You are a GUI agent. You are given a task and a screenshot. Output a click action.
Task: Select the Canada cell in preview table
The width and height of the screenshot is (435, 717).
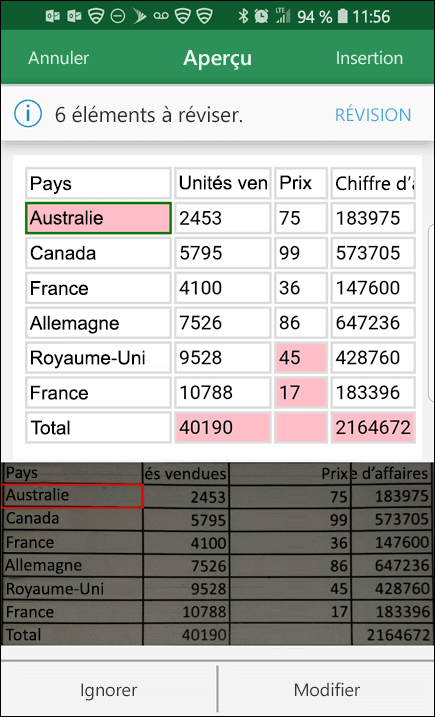pos(98,253)
